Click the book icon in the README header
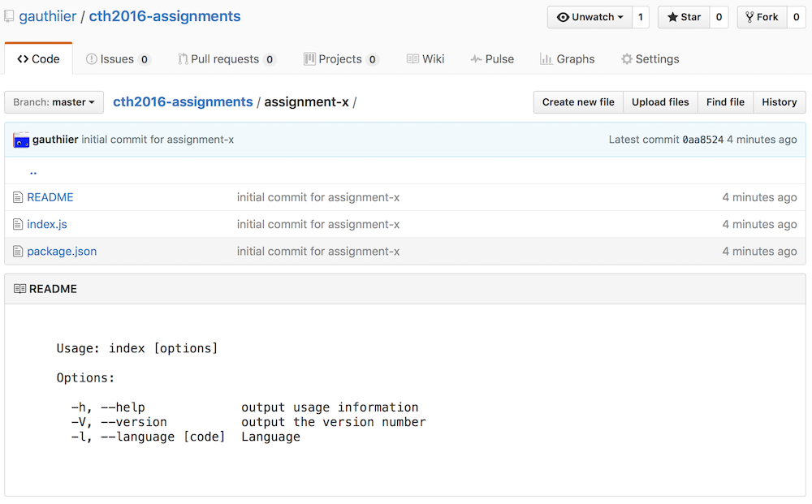Viewport: 812px width, 504px height. point(20,289)
